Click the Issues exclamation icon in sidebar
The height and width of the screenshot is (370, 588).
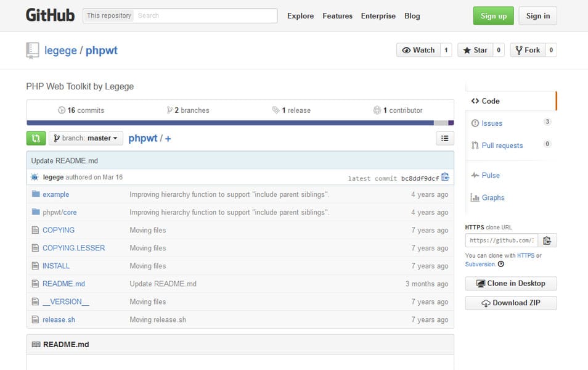click(x=475, y=123)
